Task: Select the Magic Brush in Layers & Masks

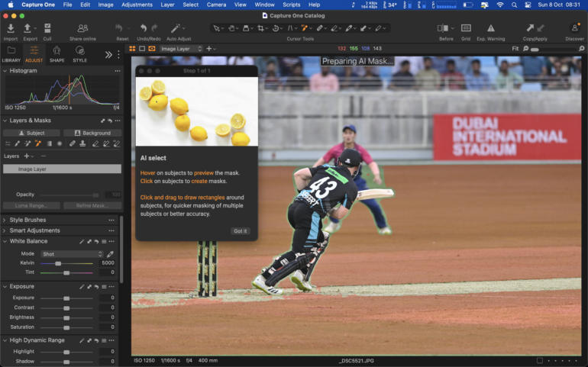Action: tap(27, 143)
